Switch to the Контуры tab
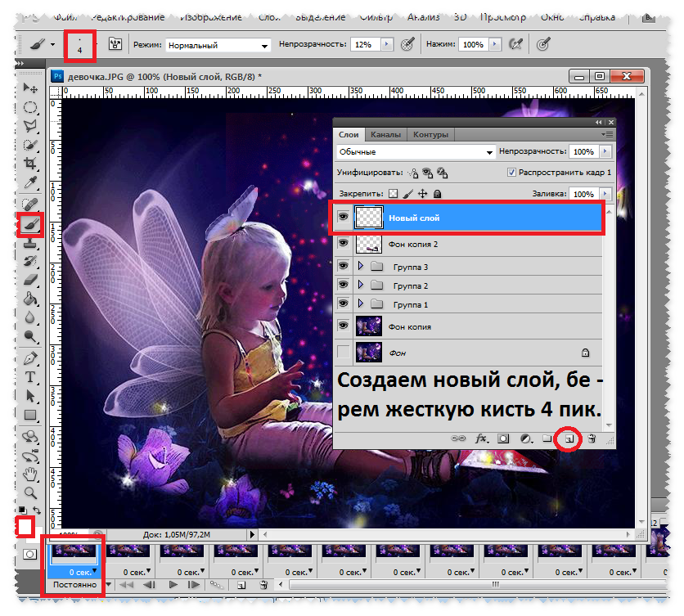 (x=430, y=135)
